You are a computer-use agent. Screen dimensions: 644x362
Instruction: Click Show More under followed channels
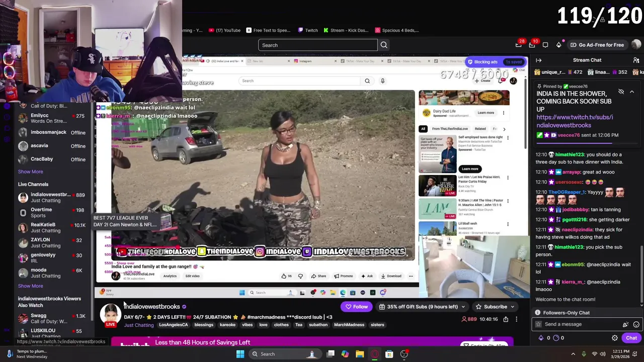[x=30, y=171]
